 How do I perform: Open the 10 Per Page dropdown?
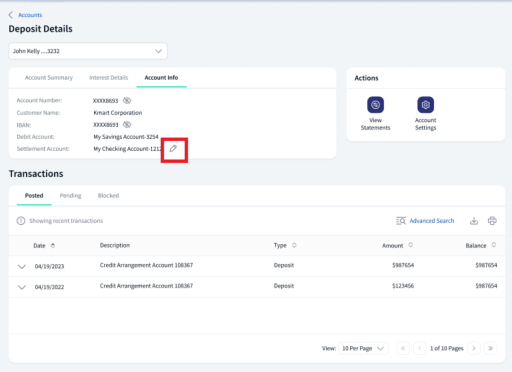point(363,348)
